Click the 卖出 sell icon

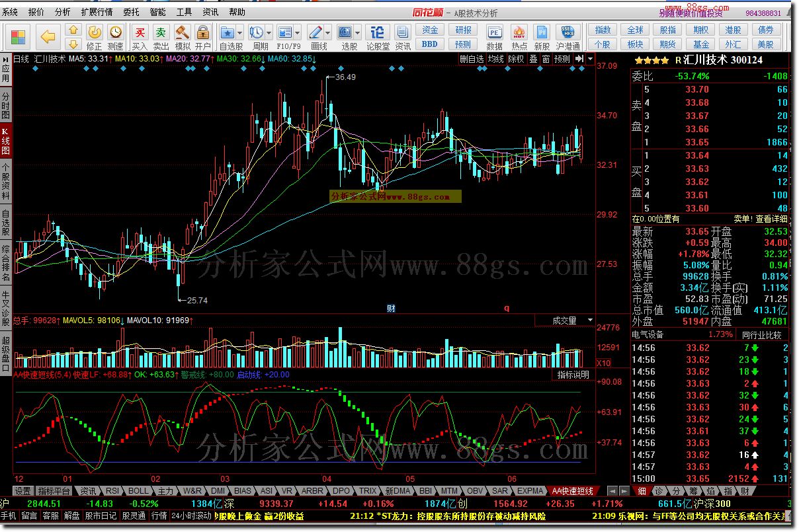click(x=161, y=37)
